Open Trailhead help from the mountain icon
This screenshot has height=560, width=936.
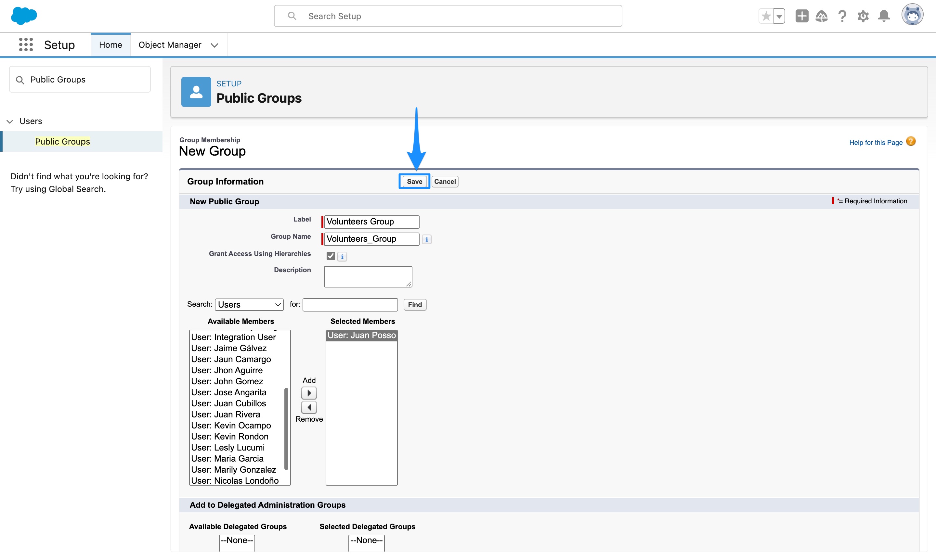pyautogui.click(x=822, y=16)
